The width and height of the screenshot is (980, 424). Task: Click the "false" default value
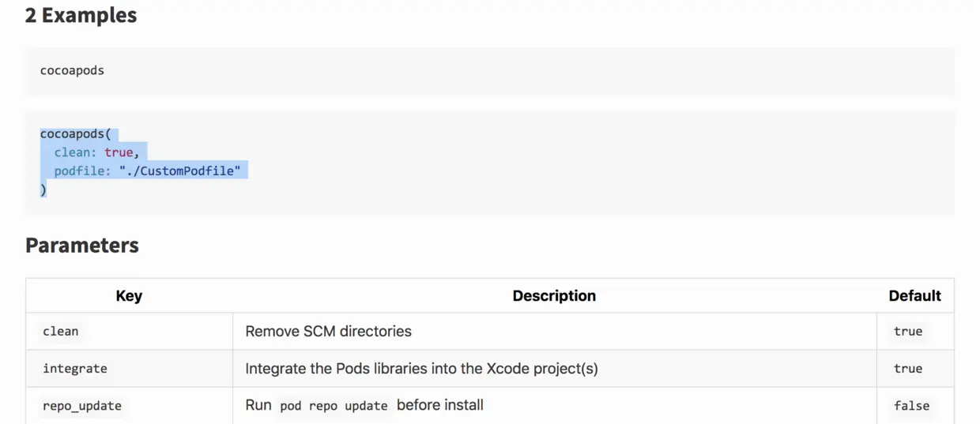click(x=911, y=406)
